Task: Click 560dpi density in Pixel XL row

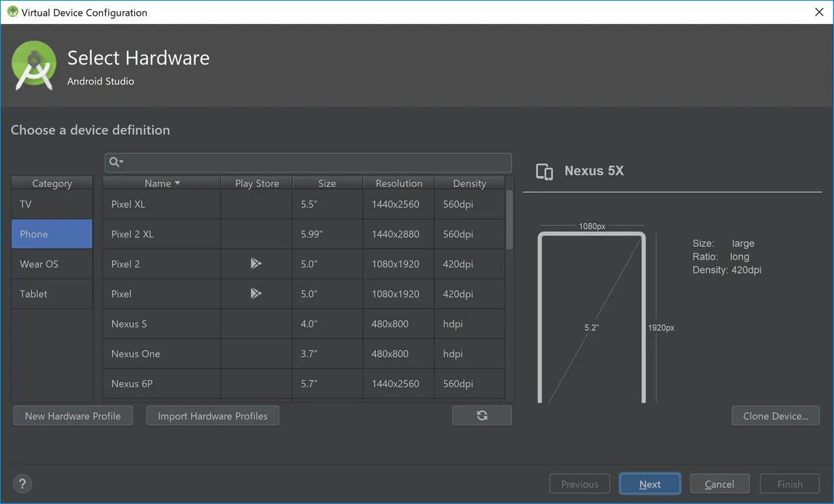Action: pos(469,204)
